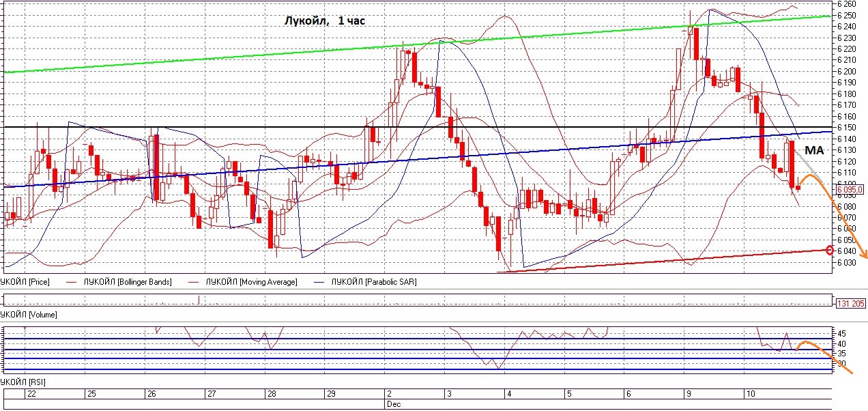Click the 6 130 price axis label

point(847,150)
